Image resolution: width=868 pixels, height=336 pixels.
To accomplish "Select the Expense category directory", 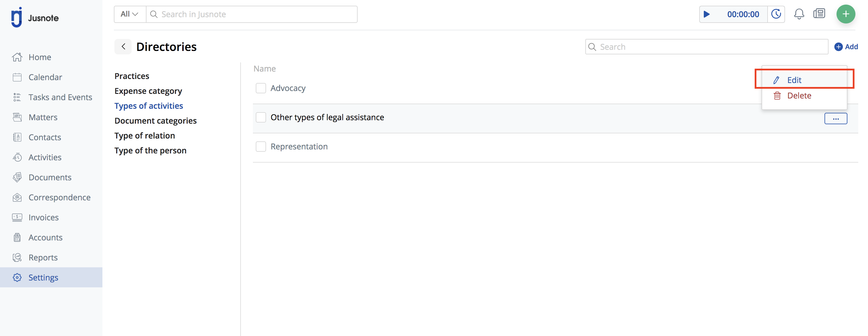I will [148, 91].
